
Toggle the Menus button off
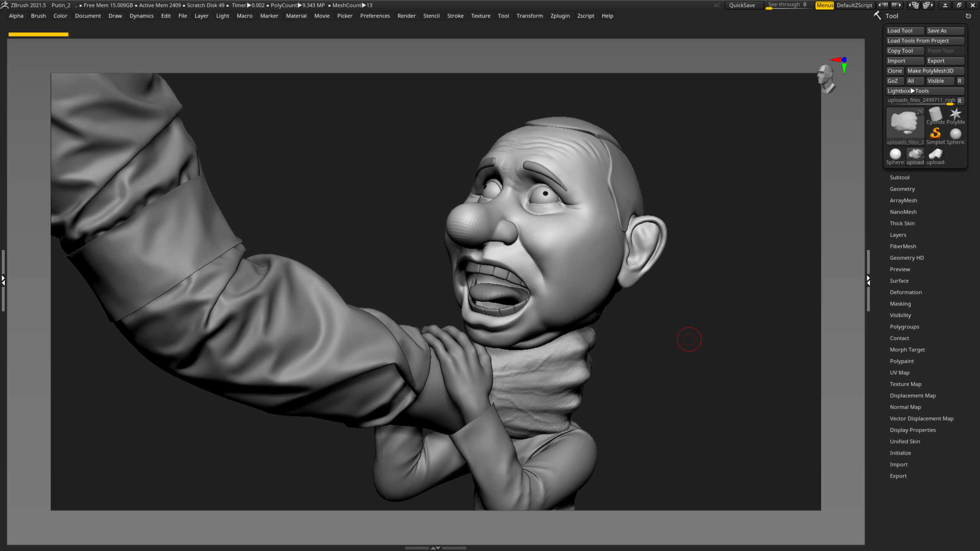824,5
